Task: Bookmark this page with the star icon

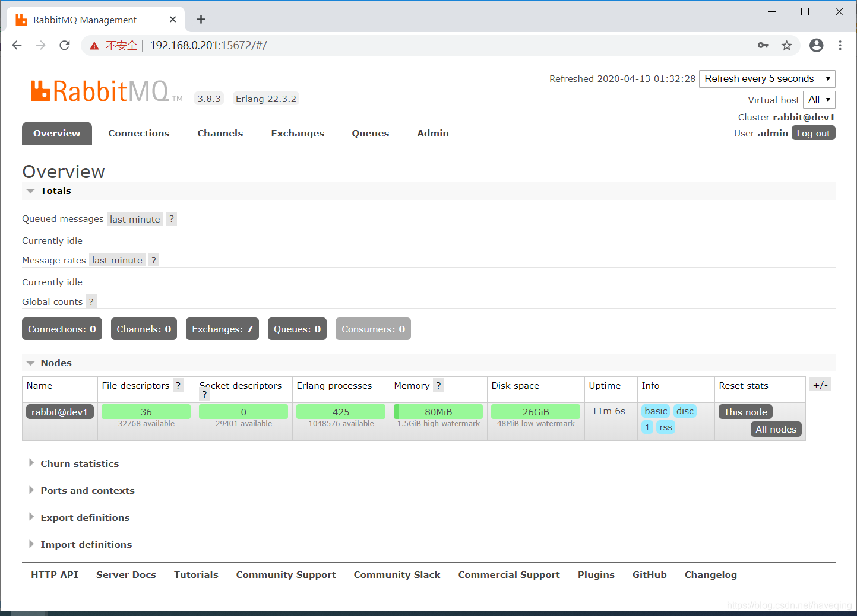Action: click(x=787, y=45)
